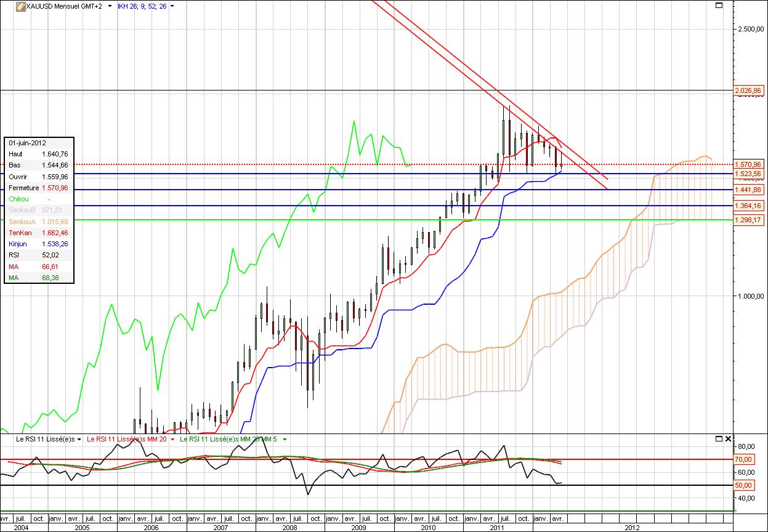This screenshot has width=768, height=532.
Task: Open the IKH 26; 9; 52; 26 dropdown
Action: [x=172, y=6]
